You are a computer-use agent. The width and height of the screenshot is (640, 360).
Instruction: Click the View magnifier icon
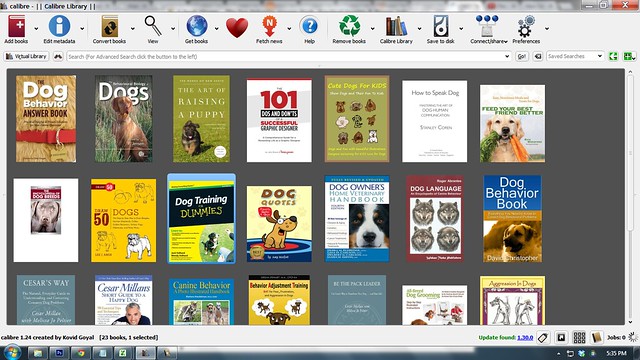click(x=153, y=26)
